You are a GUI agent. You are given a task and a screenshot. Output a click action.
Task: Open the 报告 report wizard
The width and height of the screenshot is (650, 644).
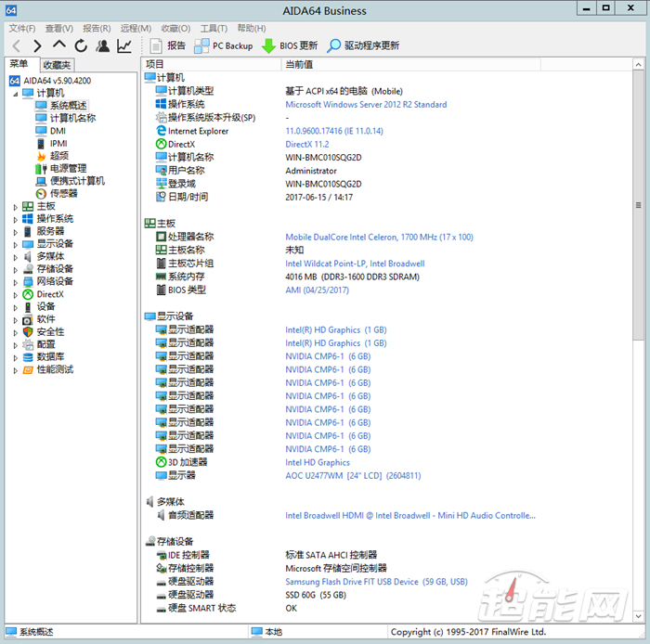167,45
